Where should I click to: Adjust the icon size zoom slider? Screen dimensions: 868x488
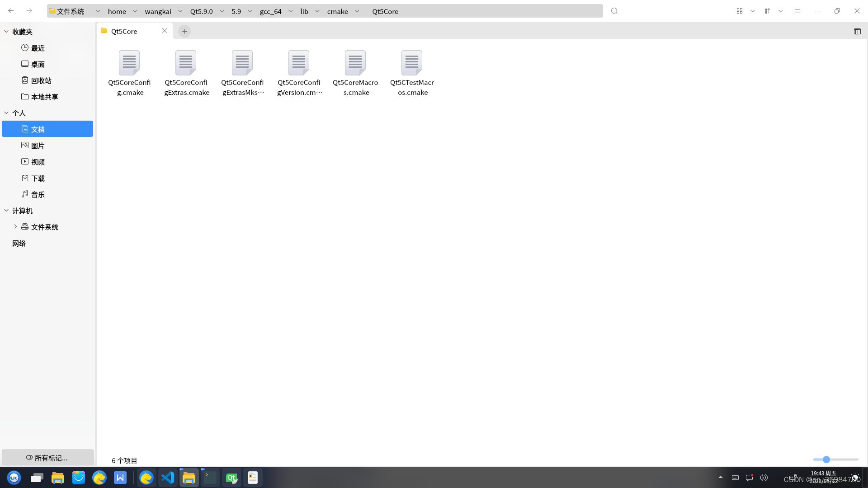(826, 459)
